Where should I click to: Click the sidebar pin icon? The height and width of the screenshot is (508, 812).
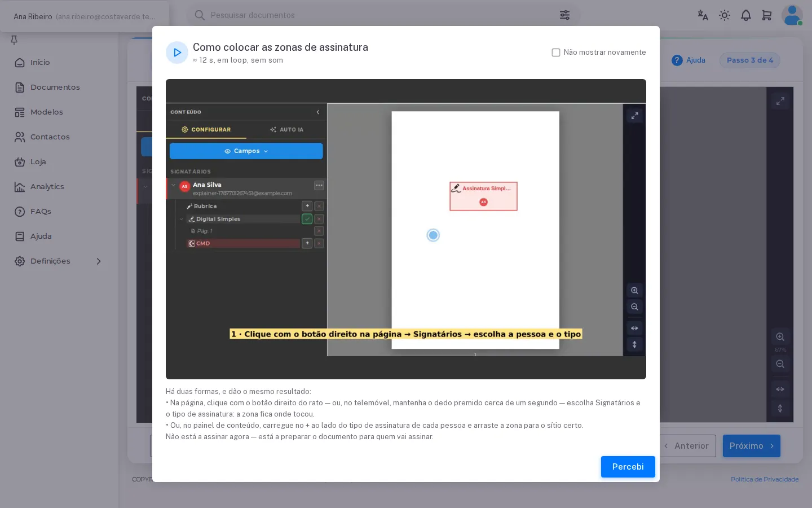coord(14,40)
